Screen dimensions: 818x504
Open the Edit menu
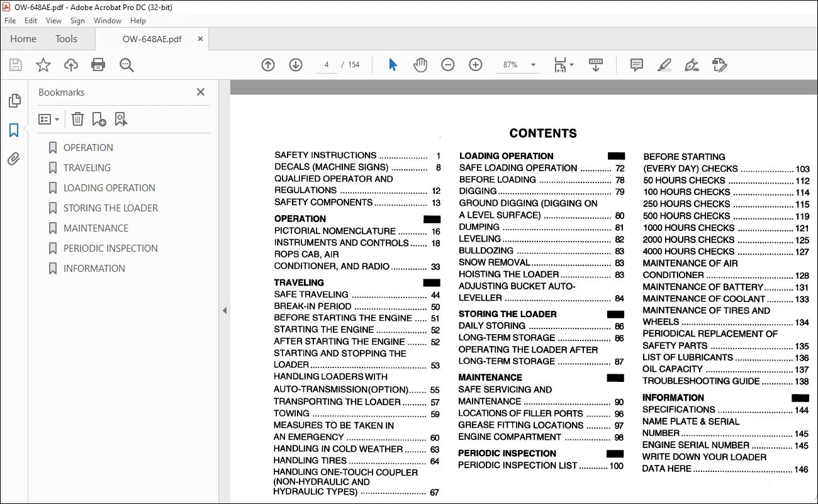click(x=31, y=21)
